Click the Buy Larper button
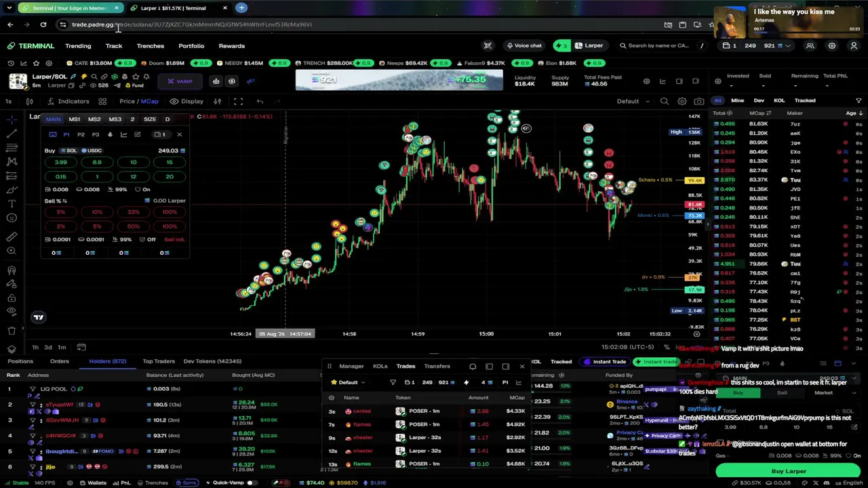 (x=789, y=471)
